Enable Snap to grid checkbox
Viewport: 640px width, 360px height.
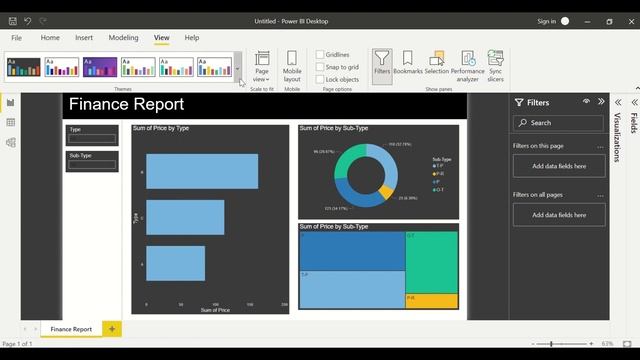[x=320, y=67]
